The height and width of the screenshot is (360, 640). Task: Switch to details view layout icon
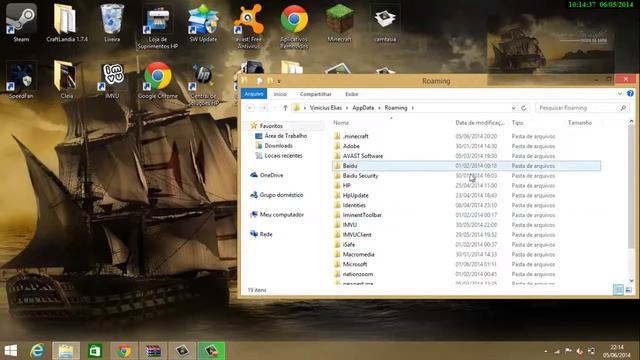[x=618, y=290]
